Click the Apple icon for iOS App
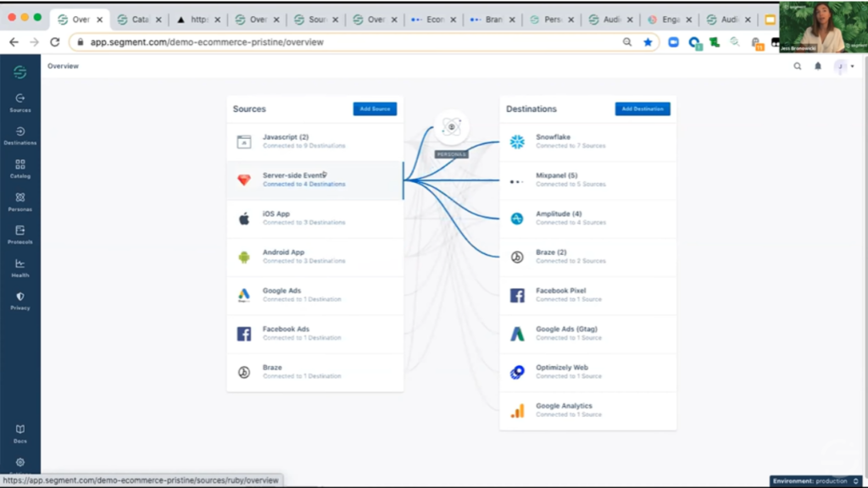Image resolution: width=868 pixels, height=488 pixels. click(243, 219)
